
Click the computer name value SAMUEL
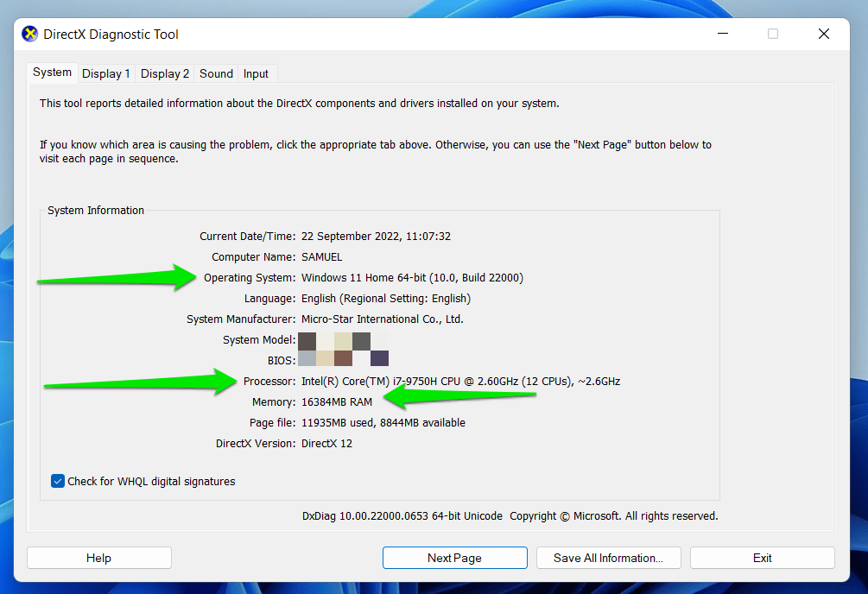click(x=321, y=257)
